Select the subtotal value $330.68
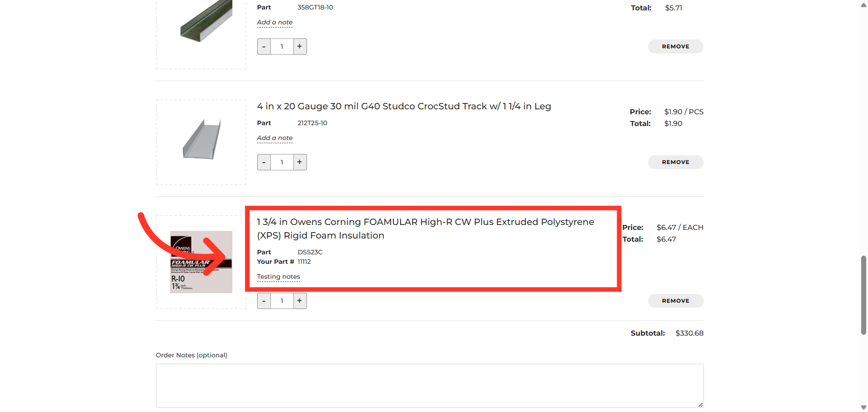Viewport: 868px width, 412px height. point(689,333)
